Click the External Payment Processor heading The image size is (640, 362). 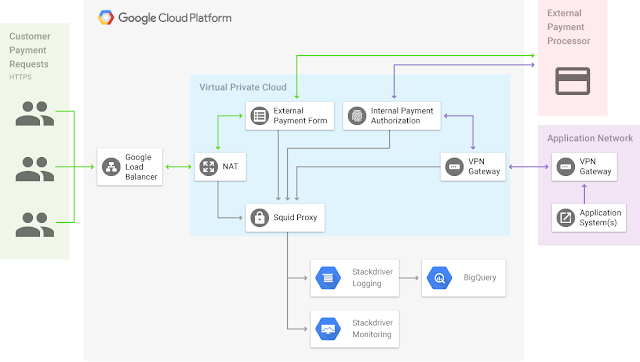569,27
